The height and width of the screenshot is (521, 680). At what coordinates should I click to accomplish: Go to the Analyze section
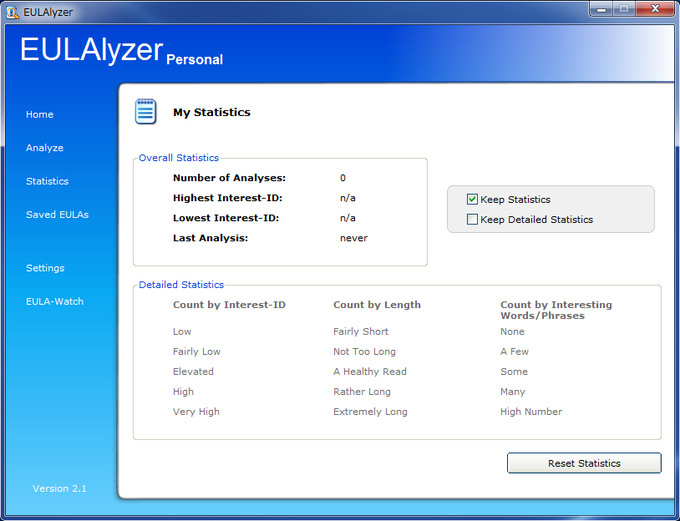tap(45, 148)
